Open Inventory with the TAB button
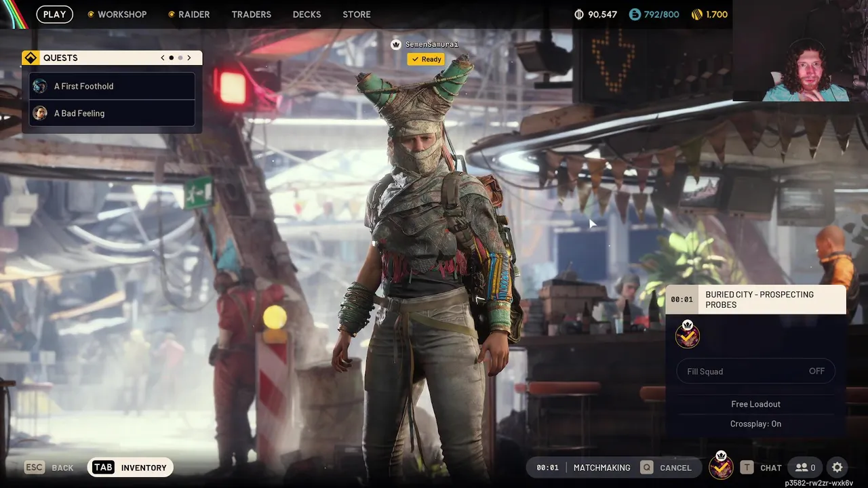Viewport: 868px width, 488px height. [x=130, y=468]
